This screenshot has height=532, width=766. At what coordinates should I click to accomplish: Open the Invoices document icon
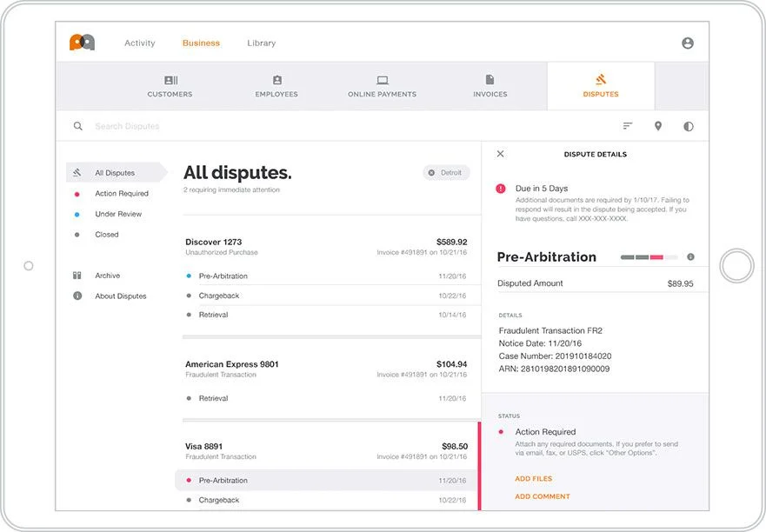490,80
